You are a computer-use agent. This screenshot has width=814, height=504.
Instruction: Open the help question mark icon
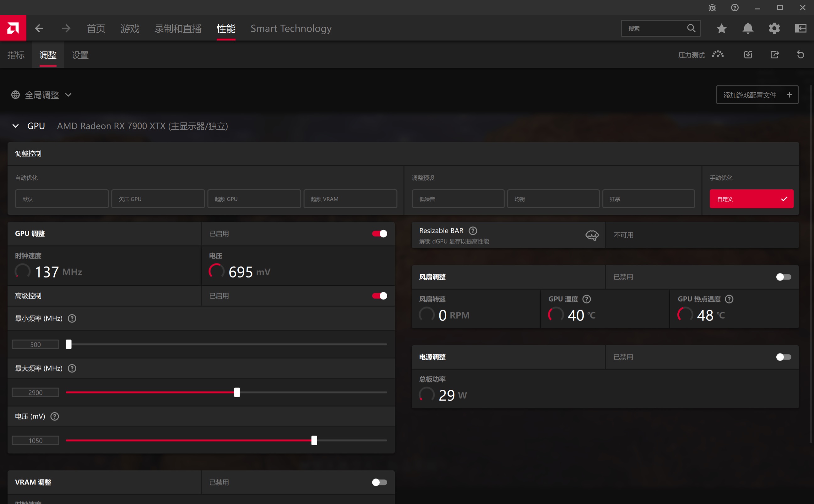point(735,7)
